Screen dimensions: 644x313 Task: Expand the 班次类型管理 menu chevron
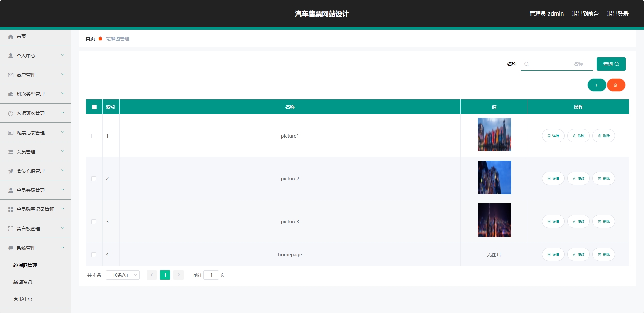coord(63,93)
